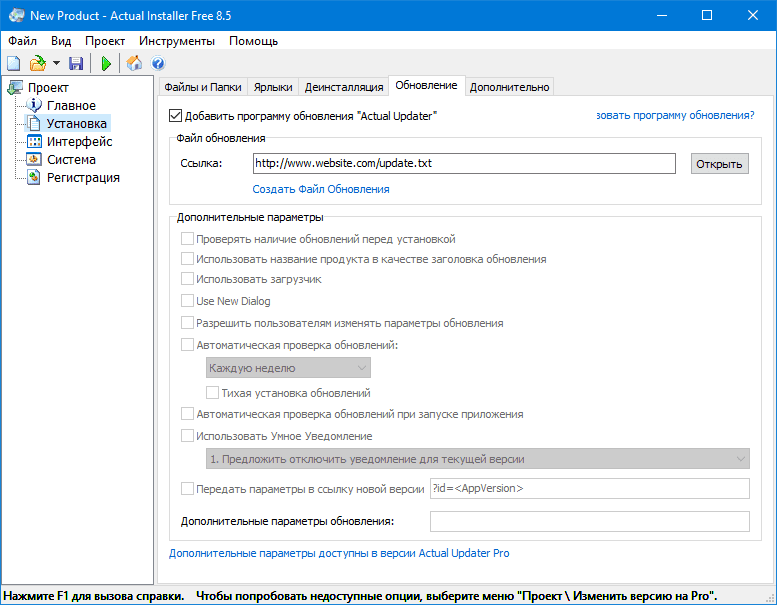Click the Главное info icon in tree
Image resolution: width=777 pixels, height=605 pixels.
(34, 105)
